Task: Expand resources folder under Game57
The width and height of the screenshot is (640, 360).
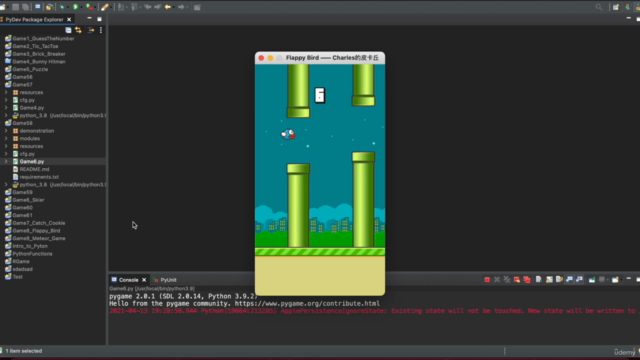Action: point(6,93)
